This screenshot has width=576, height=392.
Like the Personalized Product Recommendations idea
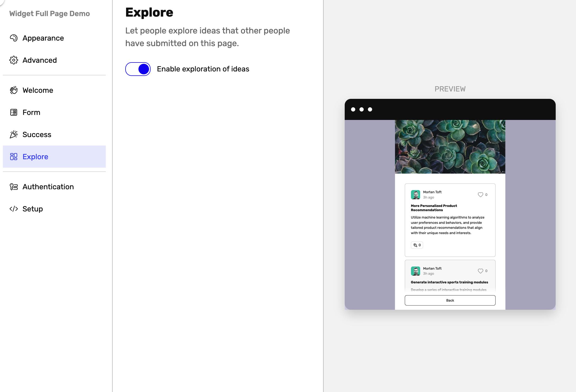[x=480, y=195]
